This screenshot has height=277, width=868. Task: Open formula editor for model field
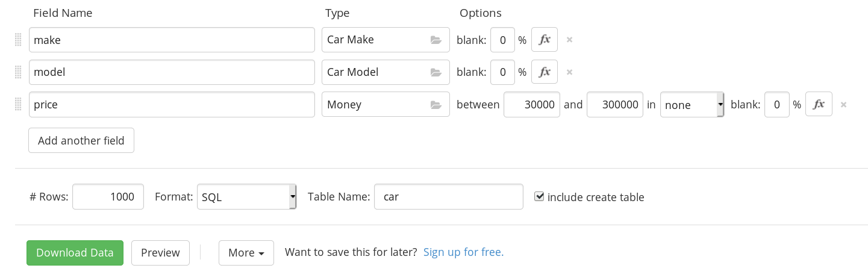point(545,72)
